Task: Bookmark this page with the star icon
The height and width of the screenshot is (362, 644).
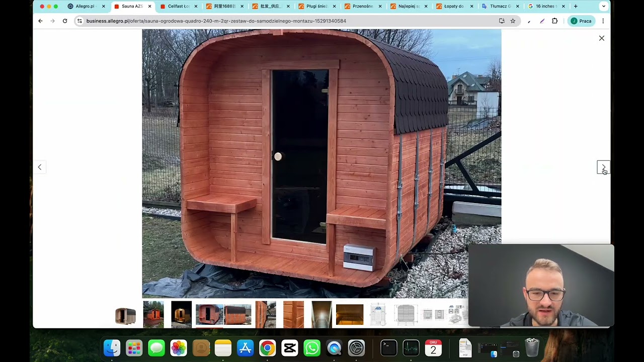Action: [513, 21]
